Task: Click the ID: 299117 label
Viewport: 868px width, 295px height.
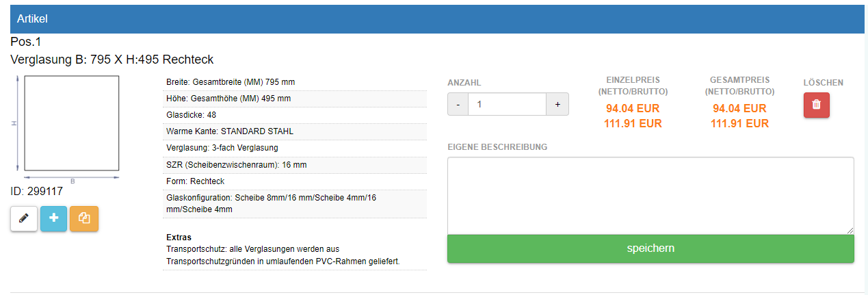Action: [37, 192]
